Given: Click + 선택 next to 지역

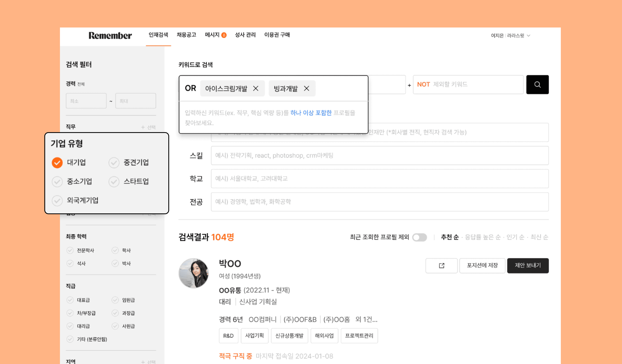Looking at the screenshot, I should [148, 362].
